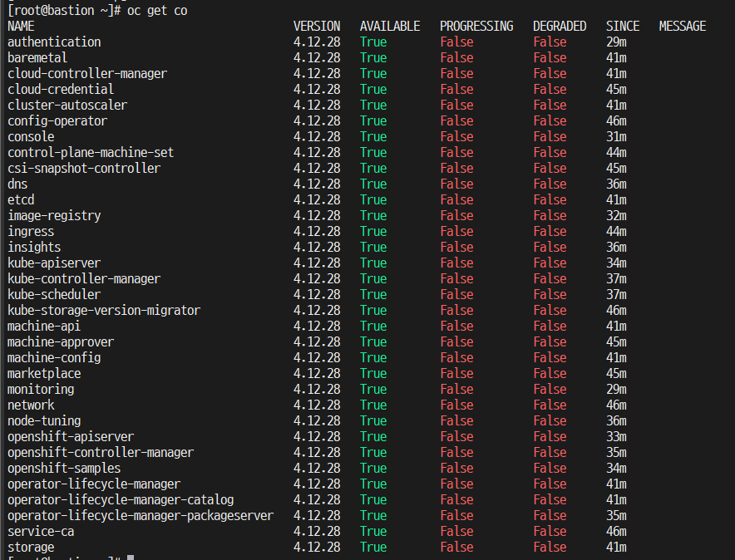Image resolution: width=735 pixels, height=560 pixels.
Task: Click the NAME column header
Action: pyautogui.click(x=21, y=26)
